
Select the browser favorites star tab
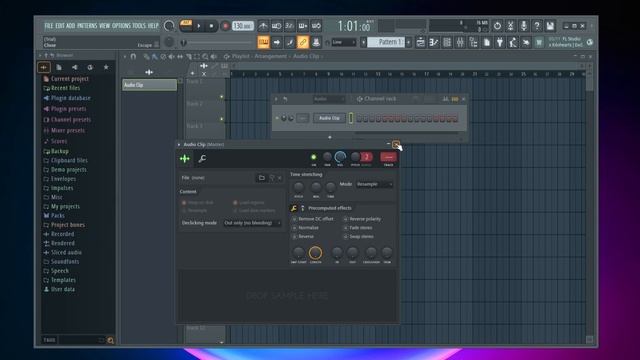pyautogui.click(x=106, y=67)
